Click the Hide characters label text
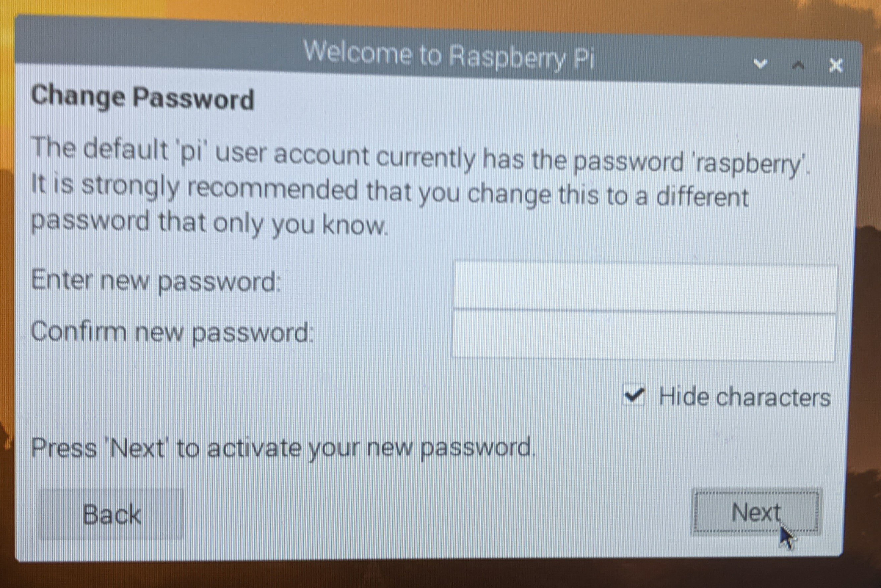This screenshot has width=881, height=588. [744, 397]
